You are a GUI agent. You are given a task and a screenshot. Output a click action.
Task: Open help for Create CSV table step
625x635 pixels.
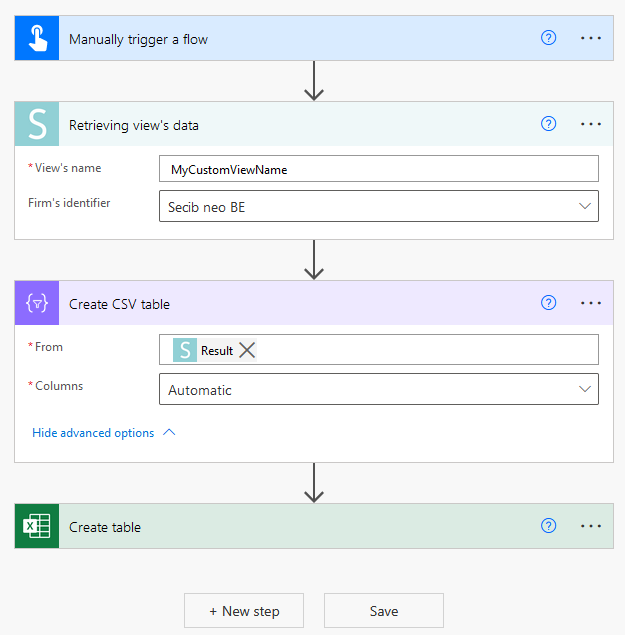(548, 303)
